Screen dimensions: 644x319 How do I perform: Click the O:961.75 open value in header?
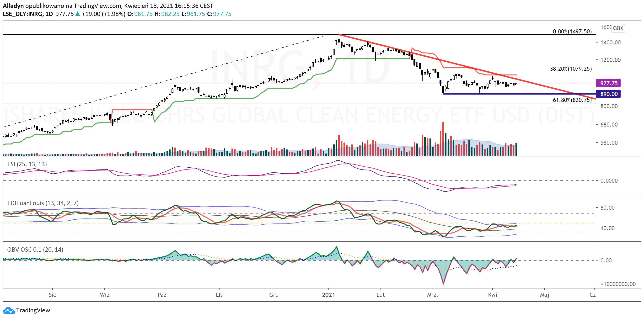click(140, 14)
